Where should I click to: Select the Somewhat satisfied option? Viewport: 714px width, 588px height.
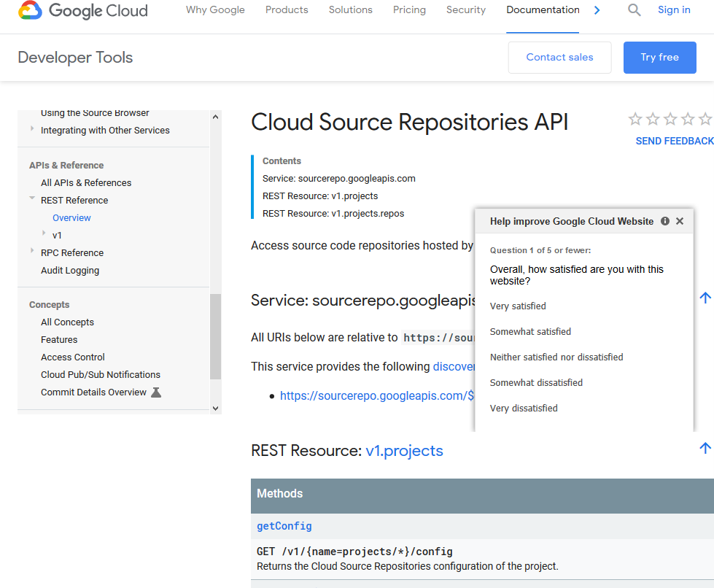pyautogui.click(x=530, y=332)
